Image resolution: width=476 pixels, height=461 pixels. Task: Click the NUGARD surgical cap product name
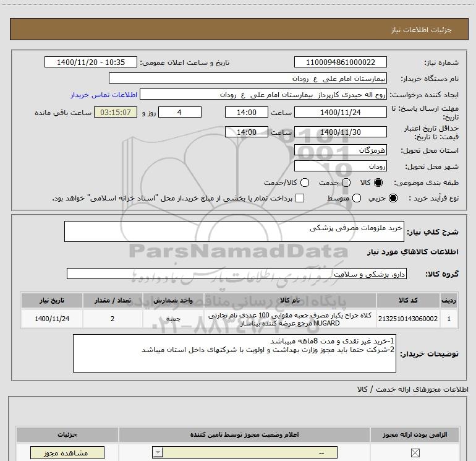(290, 319)
